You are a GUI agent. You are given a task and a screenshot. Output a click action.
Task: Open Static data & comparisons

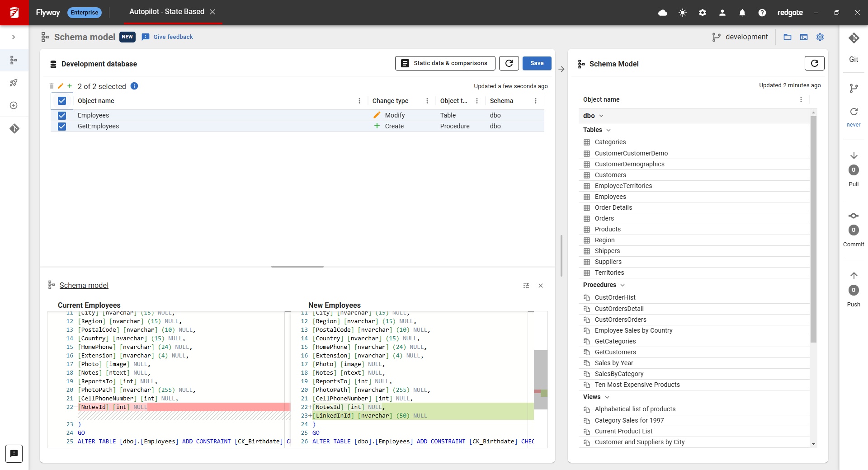pyautogui.click(x=445, y=63)
